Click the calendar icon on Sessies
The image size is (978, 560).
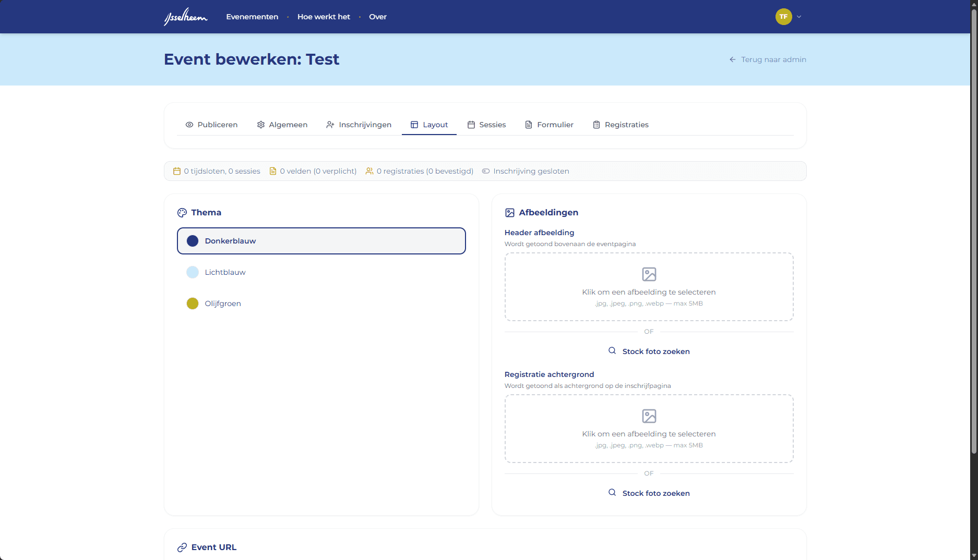(x=471, y=125)
